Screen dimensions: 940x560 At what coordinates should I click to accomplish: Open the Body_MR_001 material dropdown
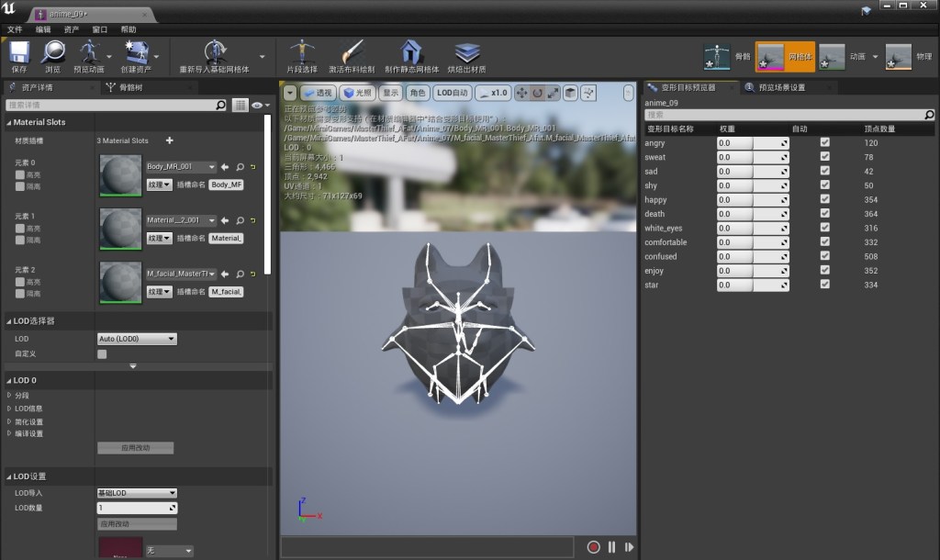click(181, 167)
